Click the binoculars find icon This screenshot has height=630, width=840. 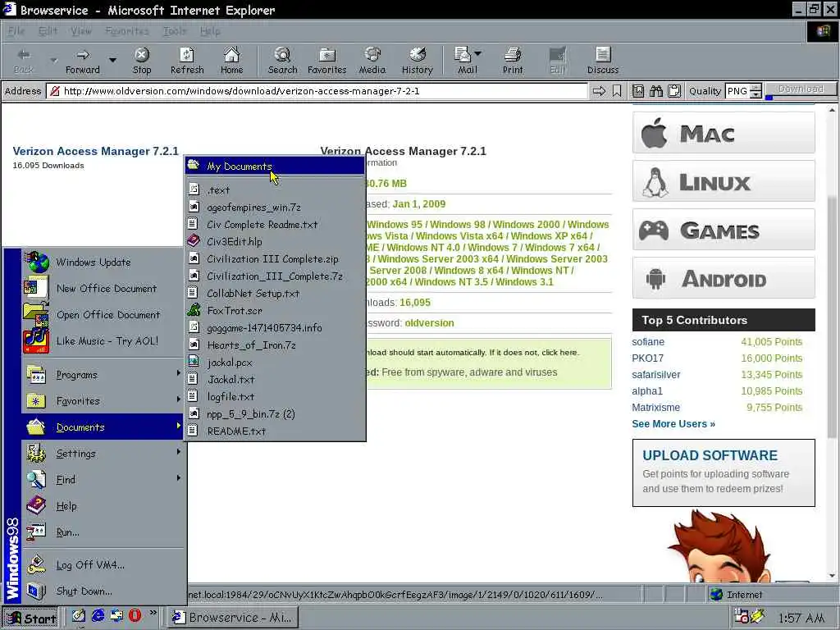tap(655, 91)
